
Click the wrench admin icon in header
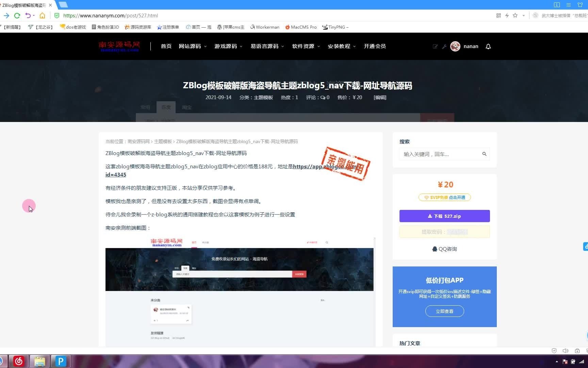point(444,47)
